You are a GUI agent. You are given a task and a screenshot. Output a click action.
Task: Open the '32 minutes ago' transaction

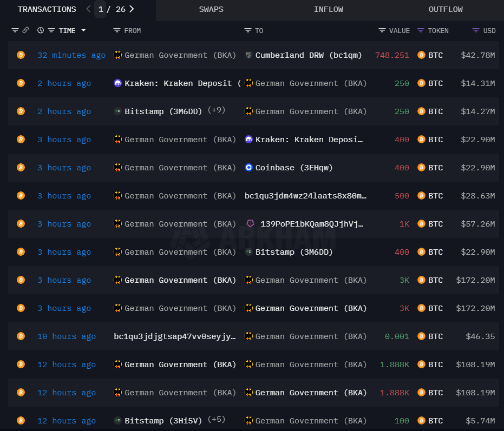[x=71, y=55]
